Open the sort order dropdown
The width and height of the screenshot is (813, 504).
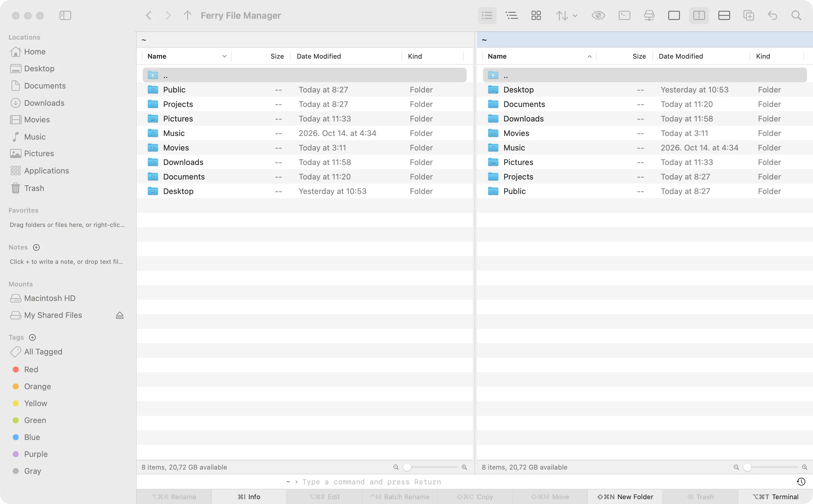tap(566, 15)
